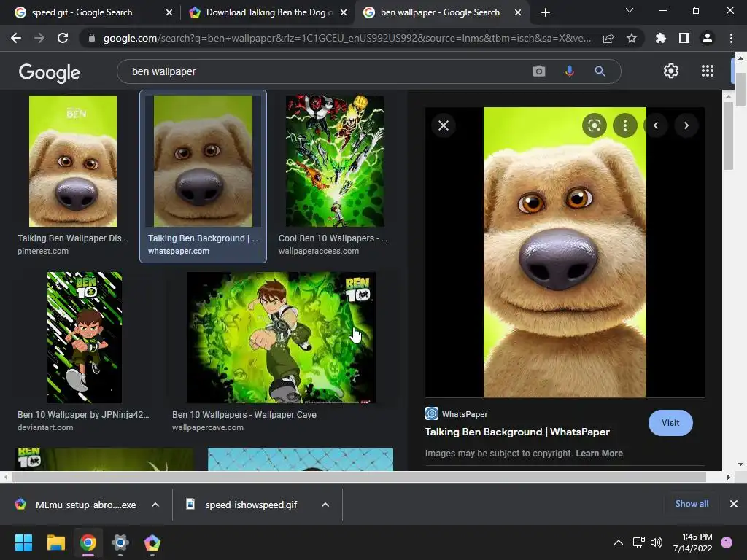This screenshot has height=560, width=747.
Task: Close the image preview panel
Action: 444,125
